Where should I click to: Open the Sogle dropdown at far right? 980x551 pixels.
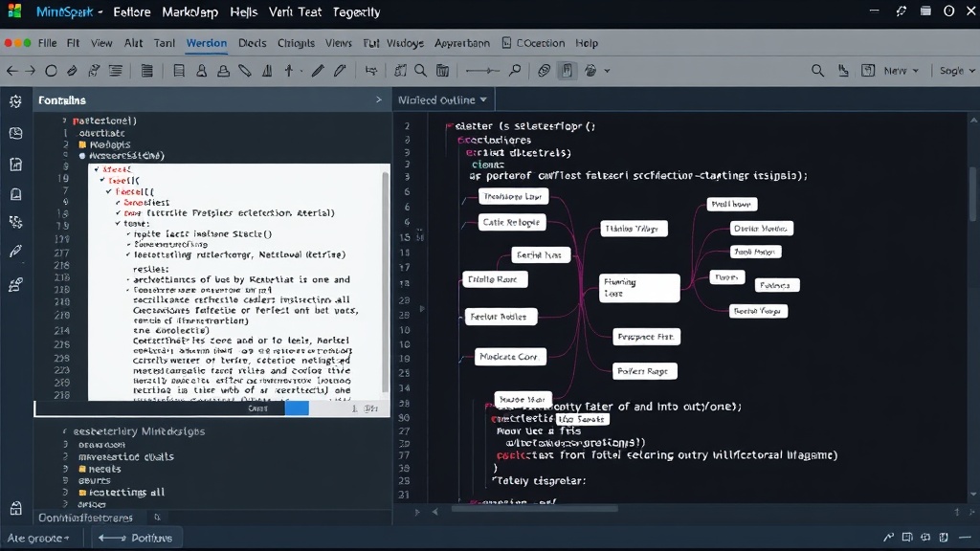tap(957, 71)
